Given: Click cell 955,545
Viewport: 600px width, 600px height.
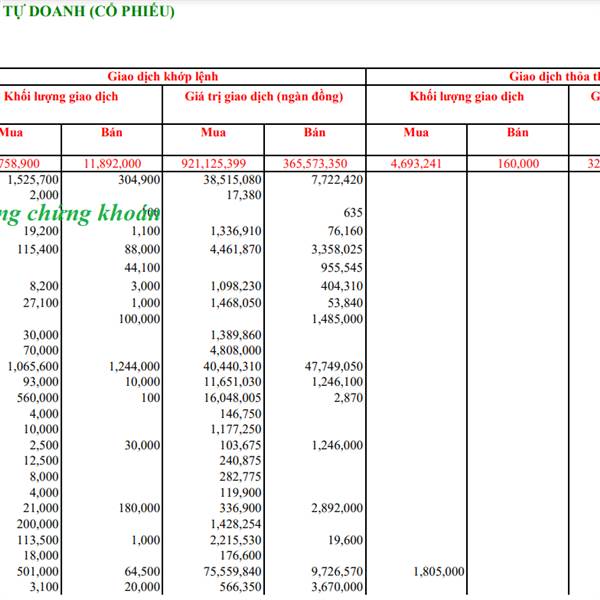Looking at the screenshot, I should click(x=342, y=267).
